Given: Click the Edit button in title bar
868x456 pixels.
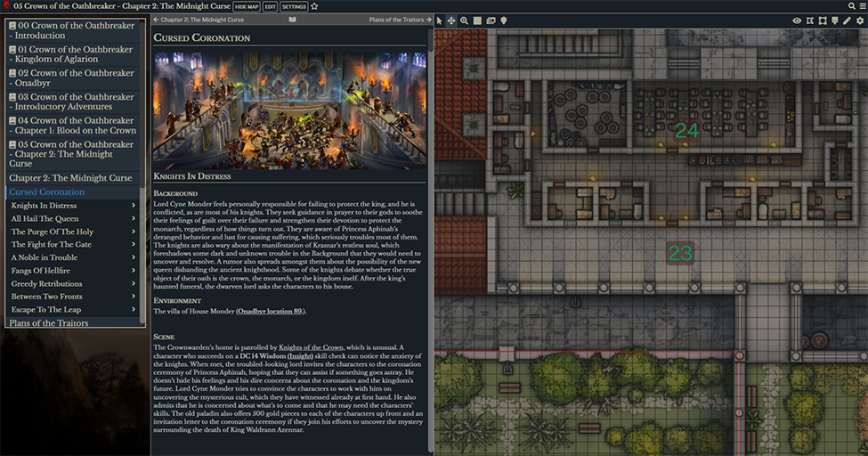Looking at the screenshot, I should coord(270,6).
